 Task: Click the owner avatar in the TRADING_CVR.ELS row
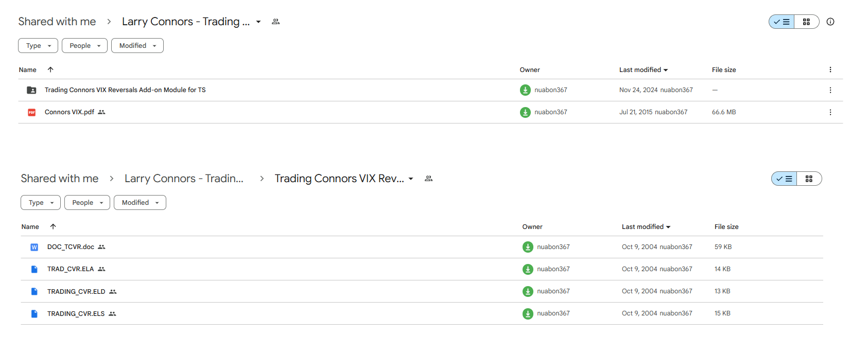pos(528,313)
